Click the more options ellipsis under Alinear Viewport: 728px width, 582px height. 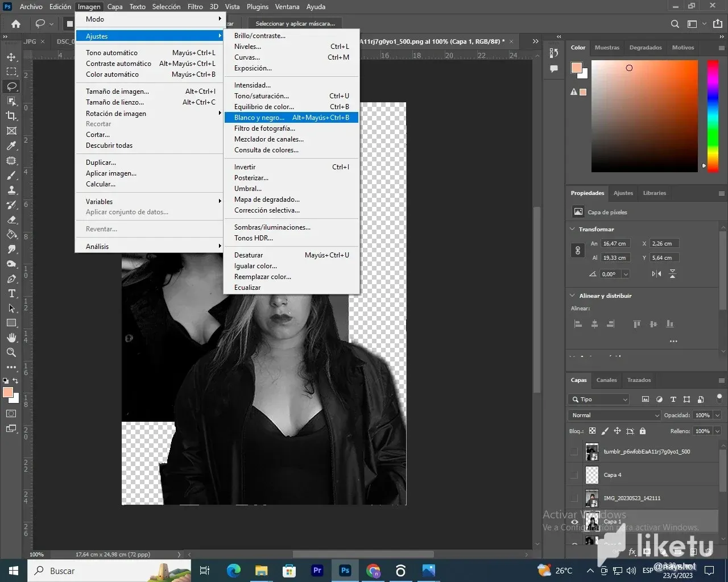673,342
